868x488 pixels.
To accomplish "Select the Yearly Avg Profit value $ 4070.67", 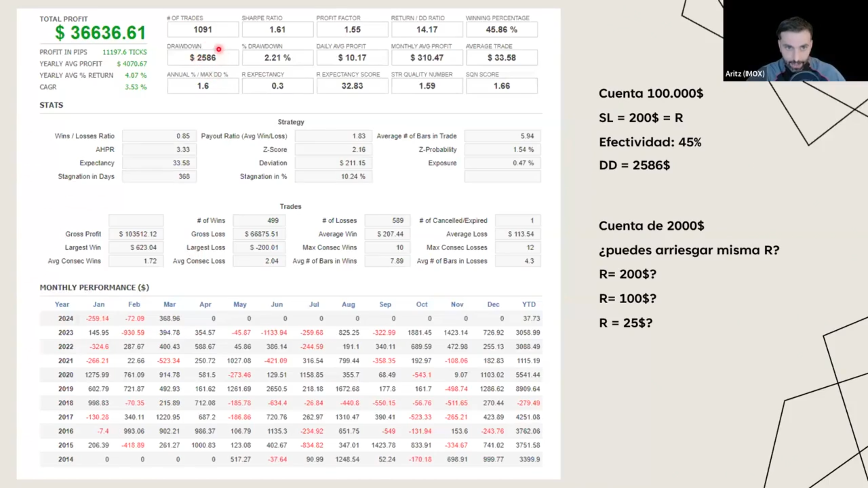I will pyautogui.click(x=132, y=64).
